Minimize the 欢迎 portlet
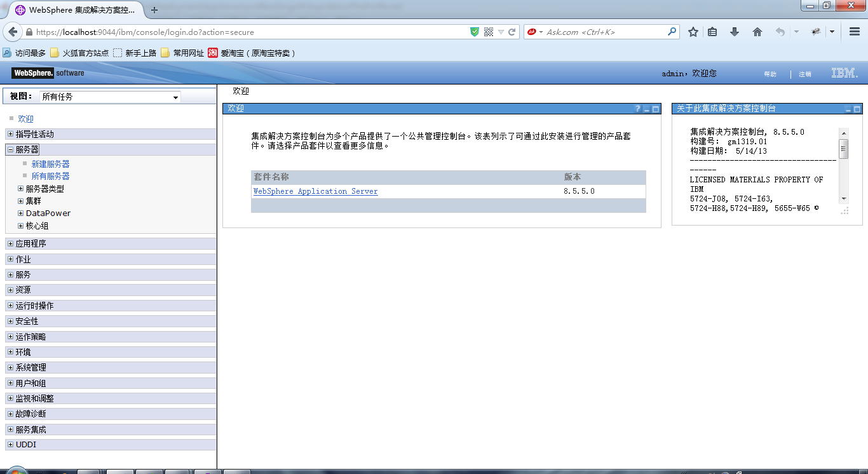Viewport: 868px width, 474px height. (647, 109)
